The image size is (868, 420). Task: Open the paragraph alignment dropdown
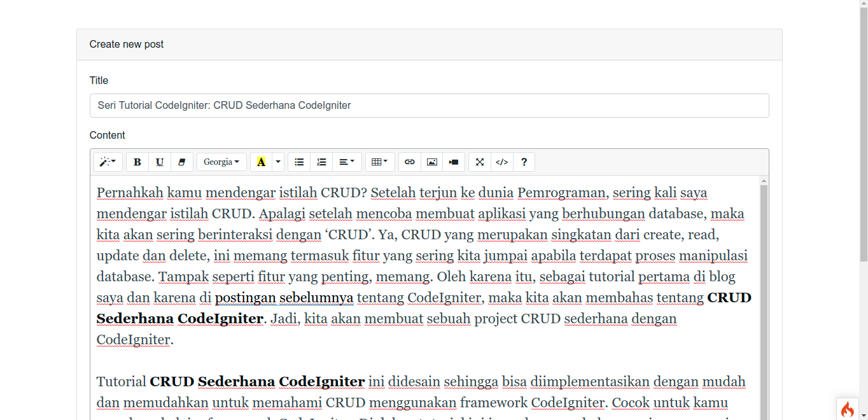[347, 162]
